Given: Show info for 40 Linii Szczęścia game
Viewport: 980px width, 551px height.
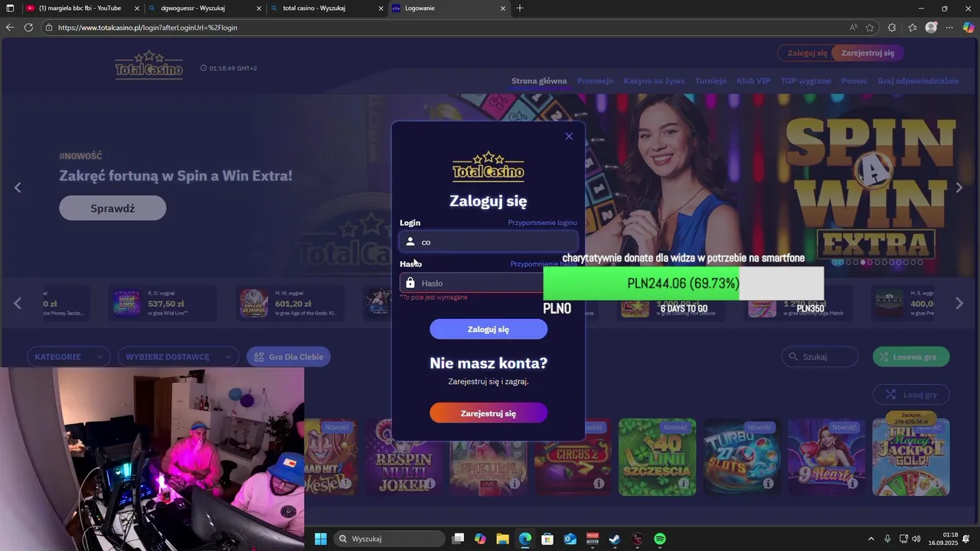Looking at the screenshot, I should [x=683, y=484].
